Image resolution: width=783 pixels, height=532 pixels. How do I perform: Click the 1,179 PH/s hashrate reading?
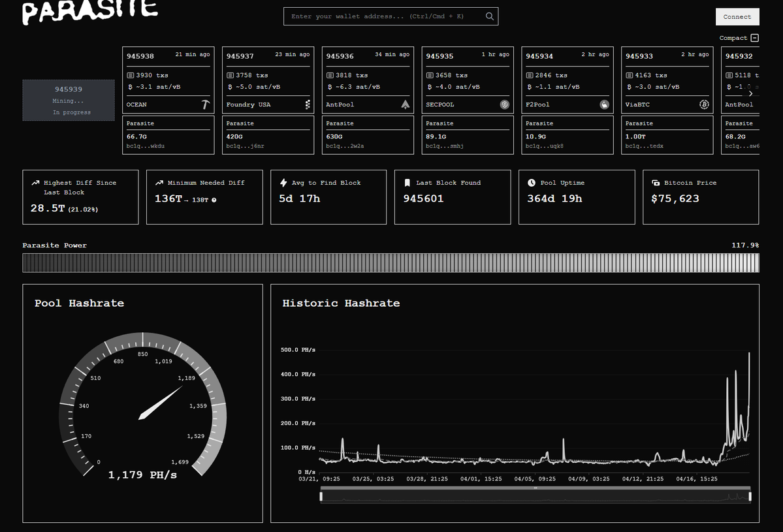tap(143, 475)
